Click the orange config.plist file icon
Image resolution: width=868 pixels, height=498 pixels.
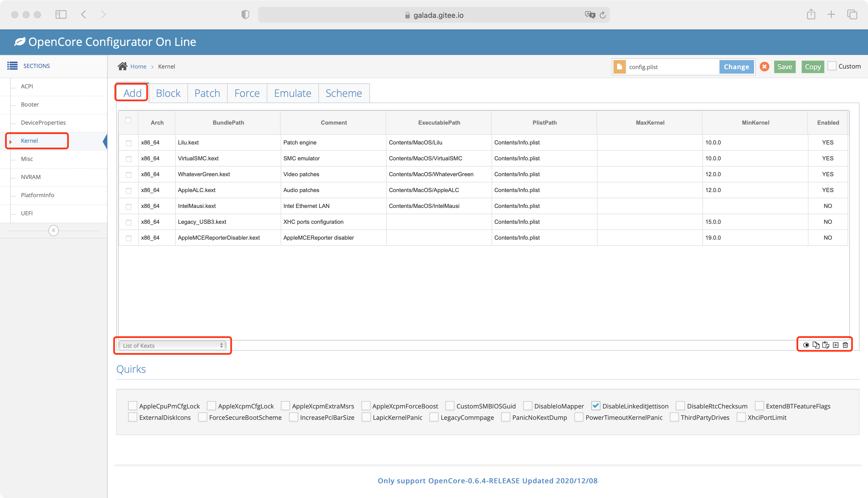coord(619,67)
